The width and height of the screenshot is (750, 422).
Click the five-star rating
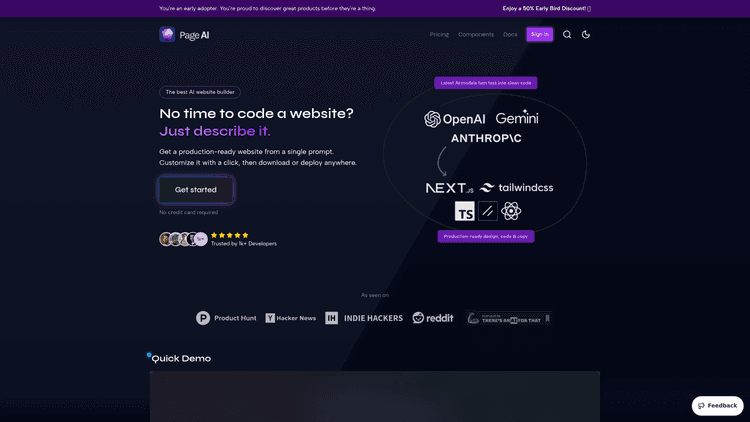230,235
